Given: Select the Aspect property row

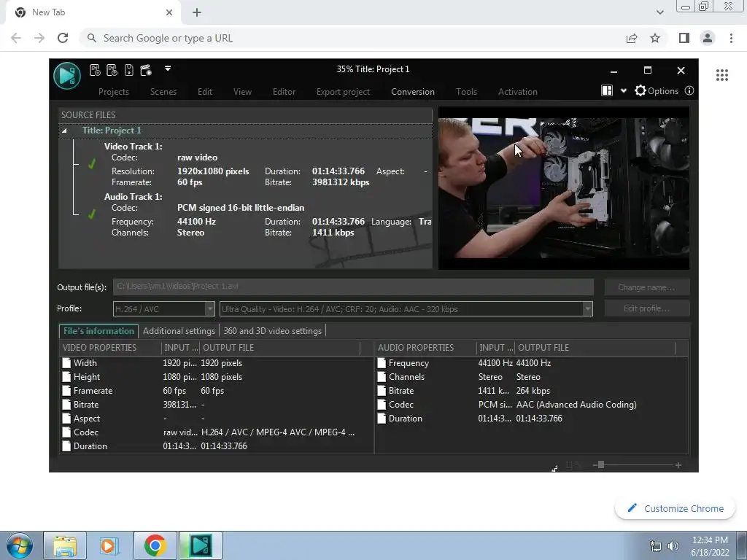Looking at the screenshot, I should click(216, 418).
